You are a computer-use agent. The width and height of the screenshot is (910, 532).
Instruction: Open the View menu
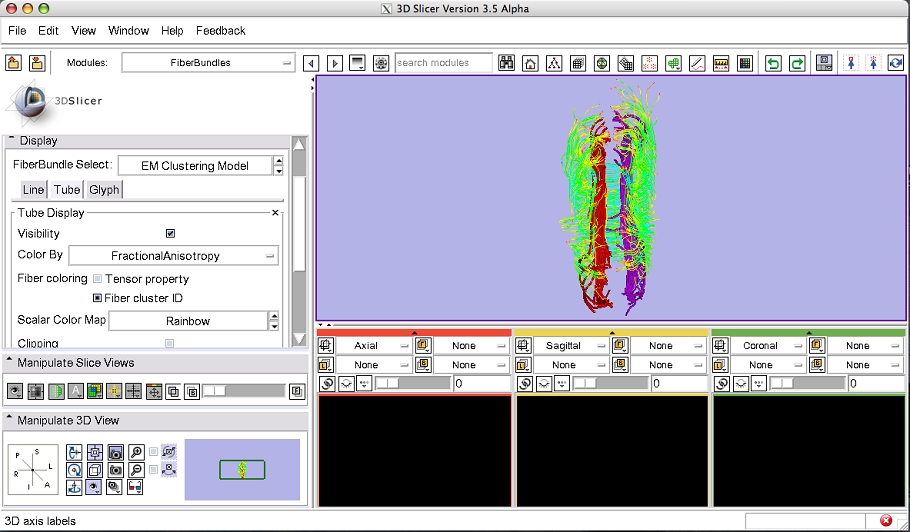click(84, 31)
